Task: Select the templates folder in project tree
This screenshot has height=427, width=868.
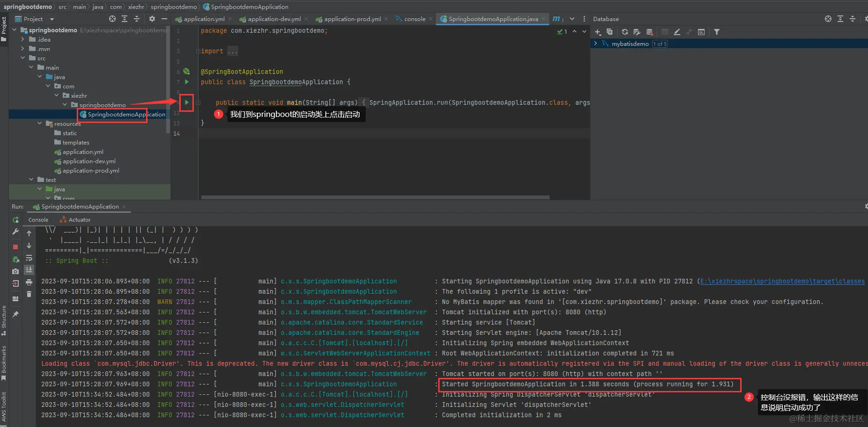Action: [x=76, y=143]
